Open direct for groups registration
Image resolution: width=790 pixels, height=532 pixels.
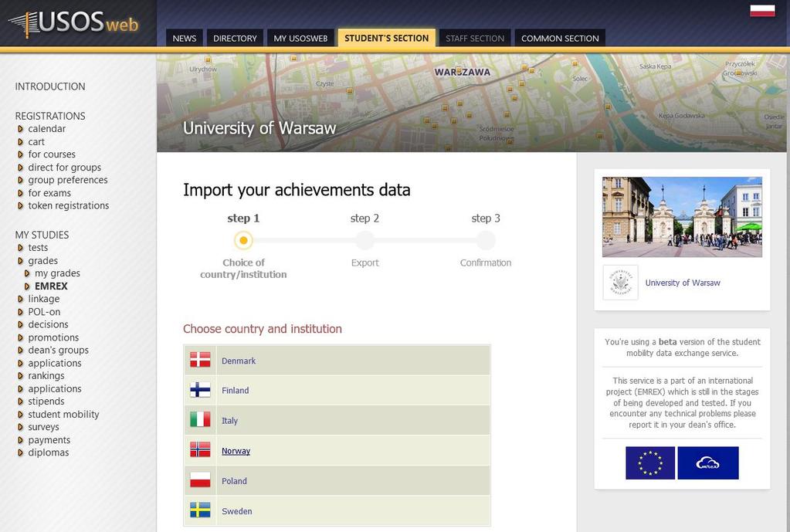[x=65, y=168]
